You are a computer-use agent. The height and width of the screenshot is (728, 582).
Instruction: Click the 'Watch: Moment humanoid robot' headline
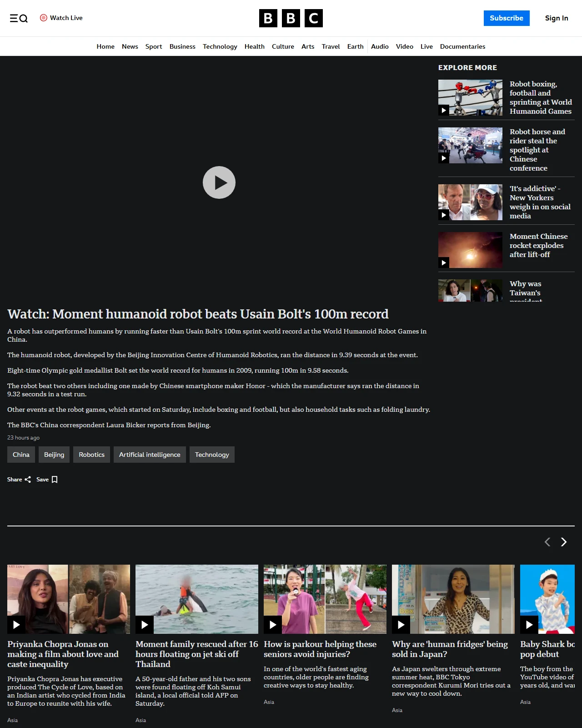pyautogui.click(x=198, y=314)
